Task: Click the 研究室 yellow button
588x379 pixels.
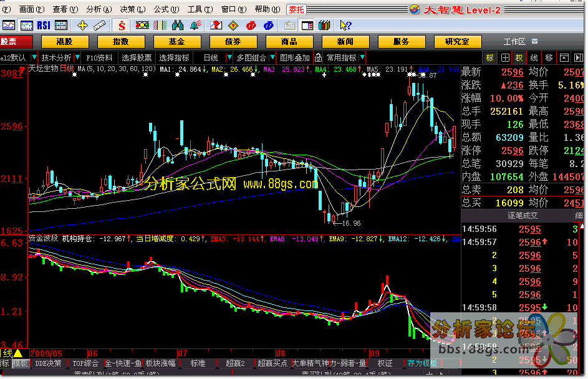Action: point(458,41)
